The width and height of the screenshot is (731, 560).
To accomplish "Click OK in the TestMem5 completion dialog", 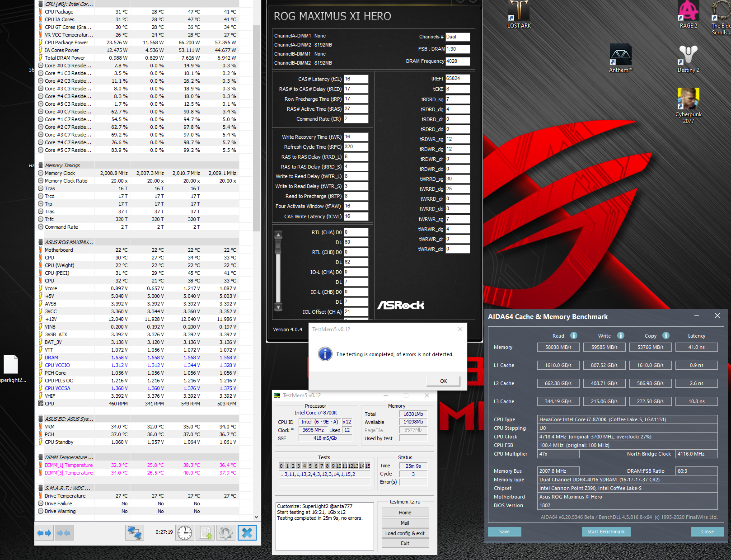I will [443, 381].
